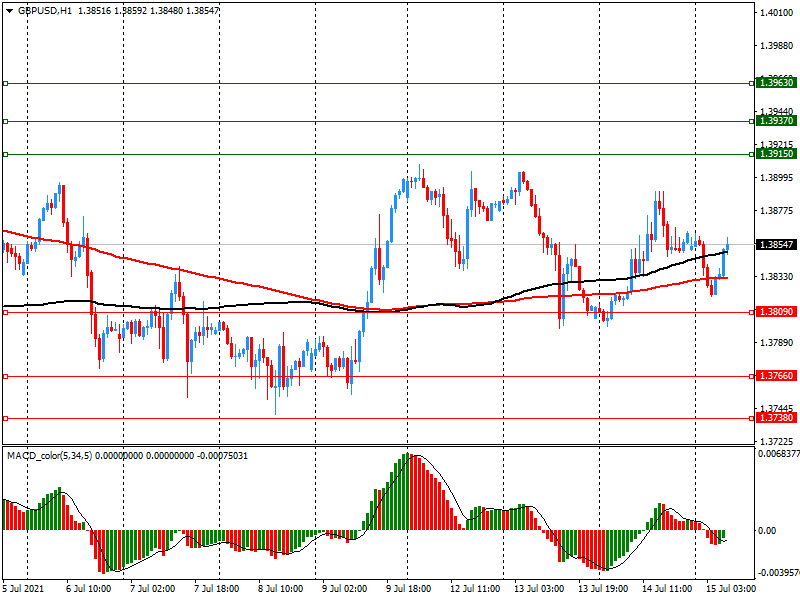800x600 pixels.
Task: Click the 9 Jul 02:00 time label
Action: pyautogui.click(x=344, y=588)
